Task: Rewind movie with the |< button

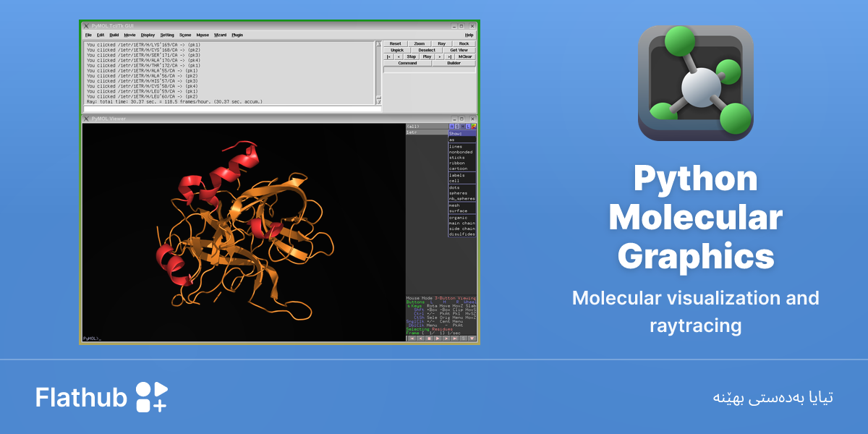Action: point(388,56)
